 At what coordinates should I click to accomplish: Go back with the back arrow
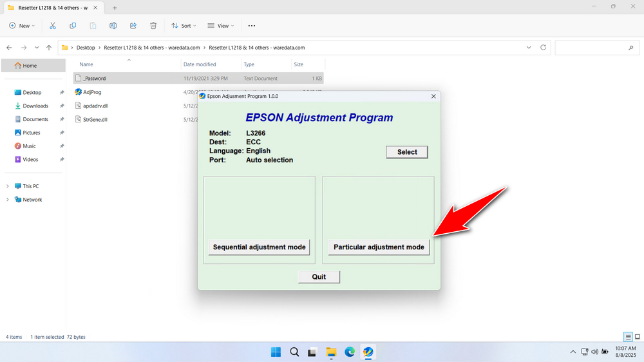pyautogui.click(x=10, y=48)
